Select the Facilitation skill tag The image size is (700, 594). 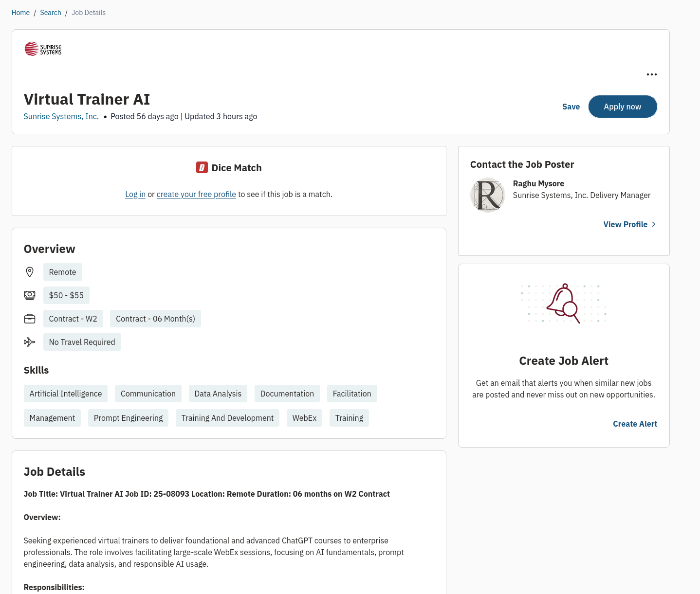click(352, 394)
